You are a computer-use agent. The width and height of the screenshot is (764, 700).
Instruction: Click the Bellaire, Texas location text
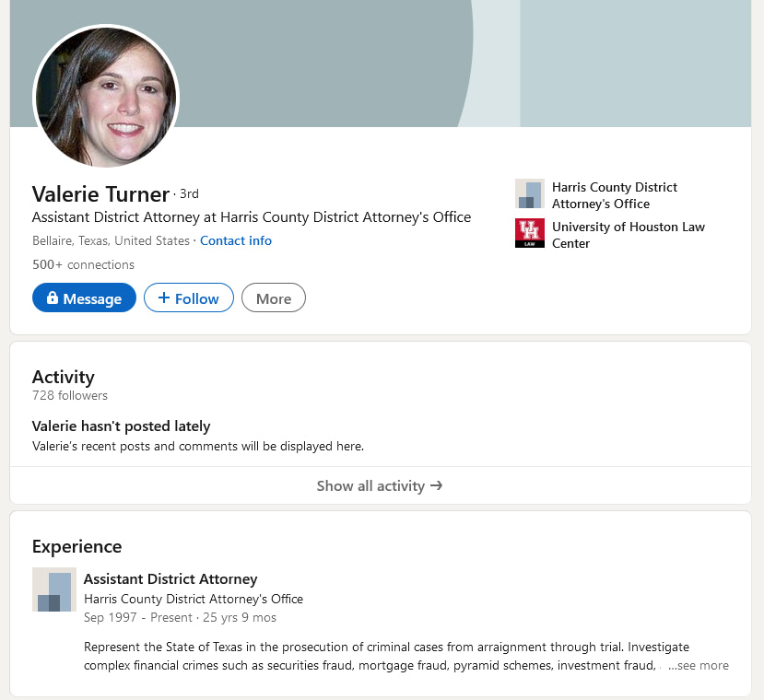click(x=111, y=240)
